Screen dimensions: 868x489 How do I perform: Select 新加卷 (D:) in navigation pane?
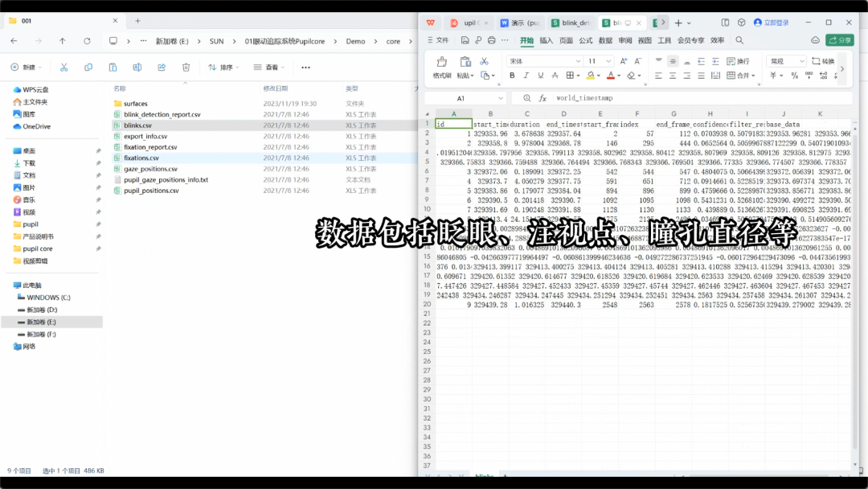[42, 310]
